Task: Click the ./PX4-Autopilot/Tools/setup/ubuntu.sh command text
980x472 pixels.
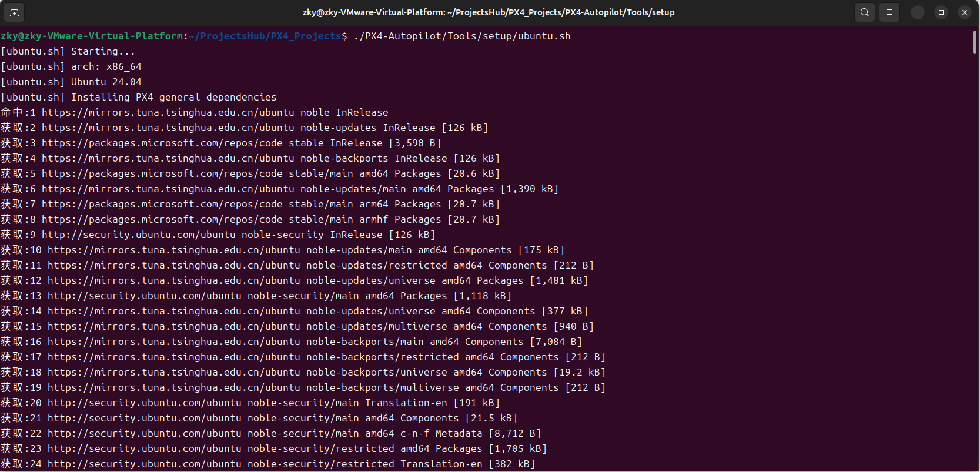Action: pyautogui.click(x=462, y=36)
